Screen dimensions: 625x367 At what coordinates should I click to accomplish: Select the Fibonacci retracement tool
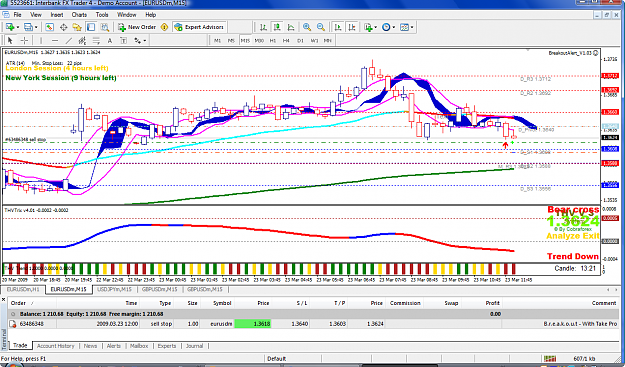coord(96,40)
